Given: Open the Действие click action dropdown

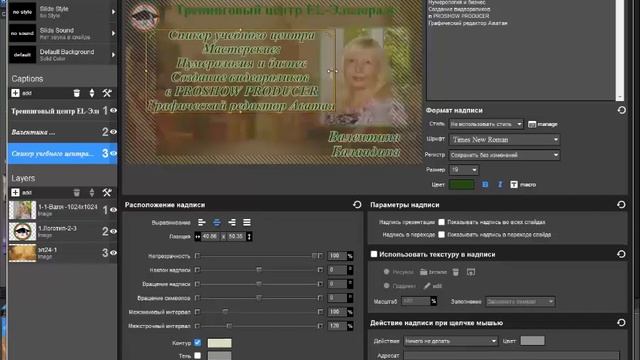Looking at the screenshot, I should pyautogui.click(x=451, y=341).
